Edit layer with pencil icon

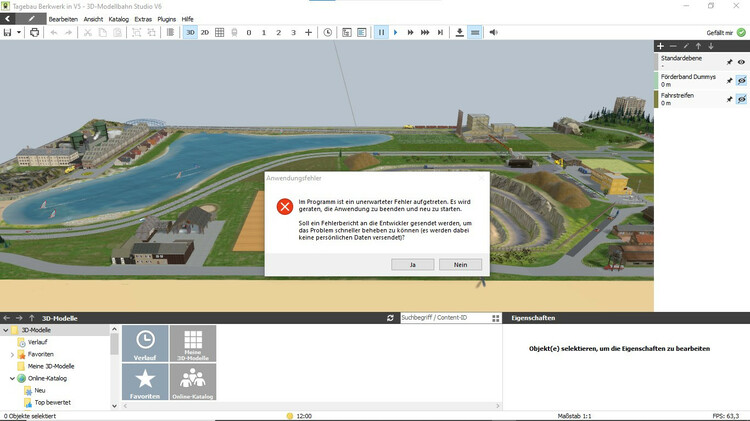686,46
